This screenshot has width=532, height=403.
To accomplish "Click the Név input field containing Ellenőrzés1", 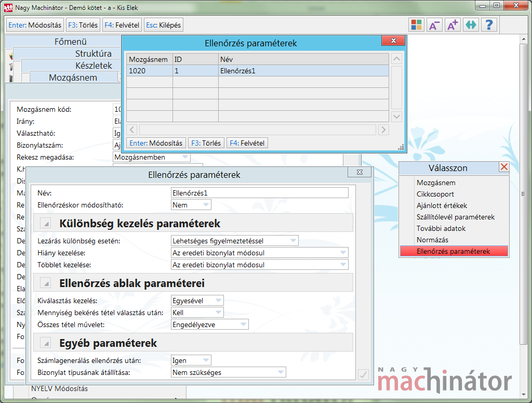I will (260, 193).
